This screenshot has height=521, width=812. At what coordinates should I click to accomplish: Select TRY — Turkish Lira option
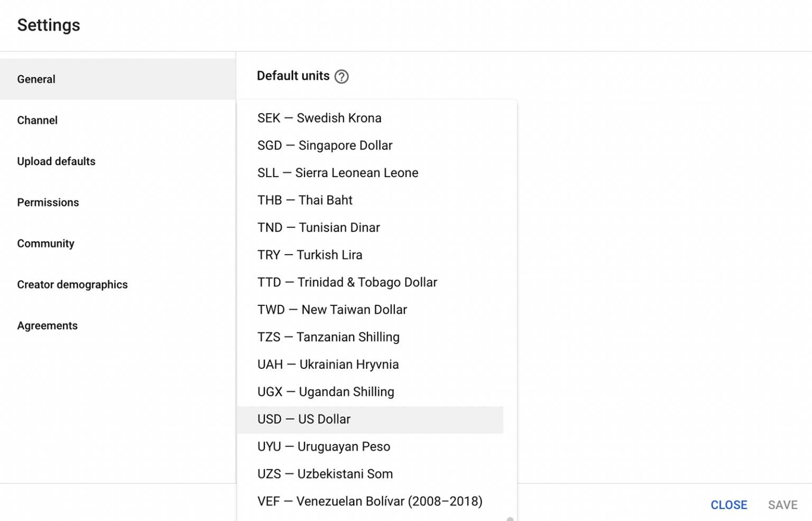[310, 255]
